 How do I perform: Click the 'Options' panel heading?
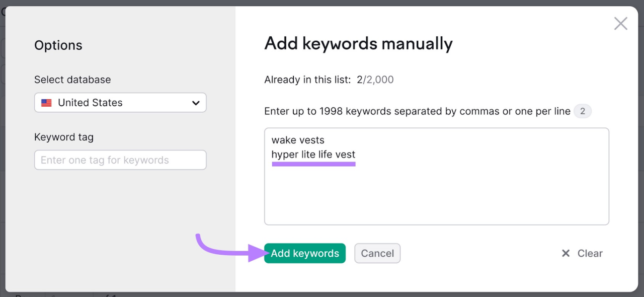click(58, 45)
